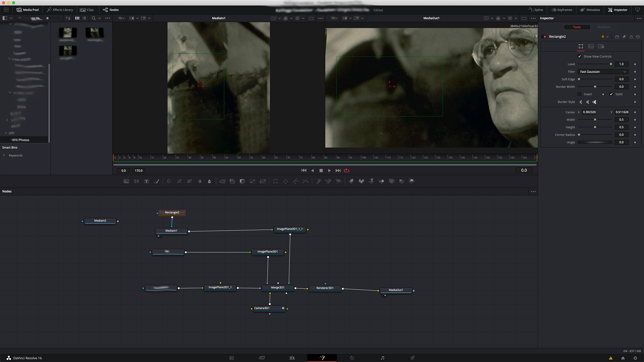Viewport: 644px width, 362px height.
Task: Pin the Rectangle2 inspector controls
Action: pos(624,37)
